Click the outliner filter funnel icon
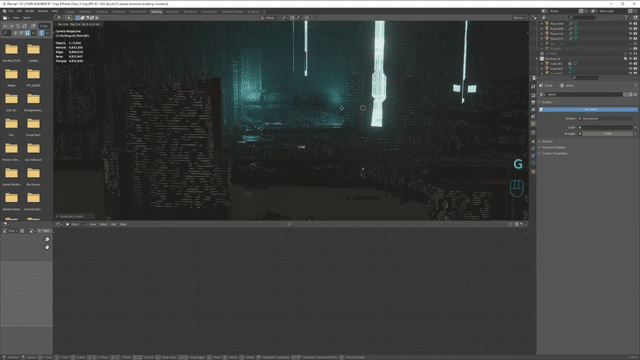640x360 pixels. (627, 18)
